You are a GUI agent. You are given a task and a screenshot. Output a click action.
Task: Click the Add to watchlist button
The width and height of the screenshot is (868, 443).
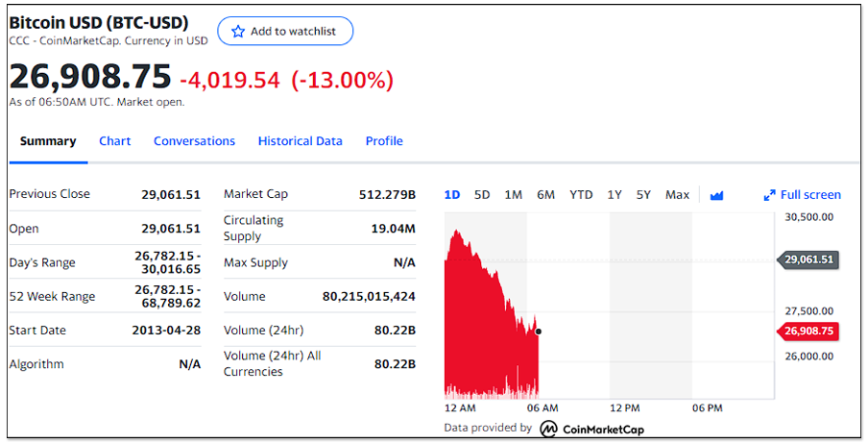pyautogui.click(x=285, y=31)
